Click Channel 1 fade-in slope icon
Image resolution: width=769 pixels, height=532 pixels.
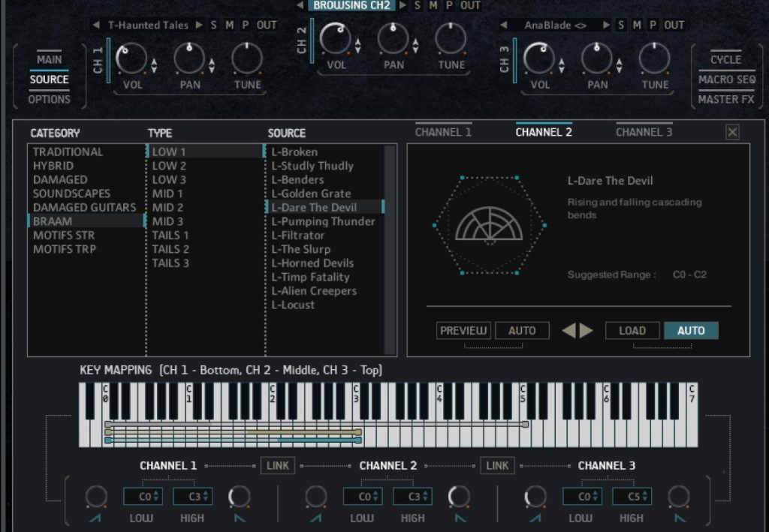pyautogui.click(x=97, y=518)
